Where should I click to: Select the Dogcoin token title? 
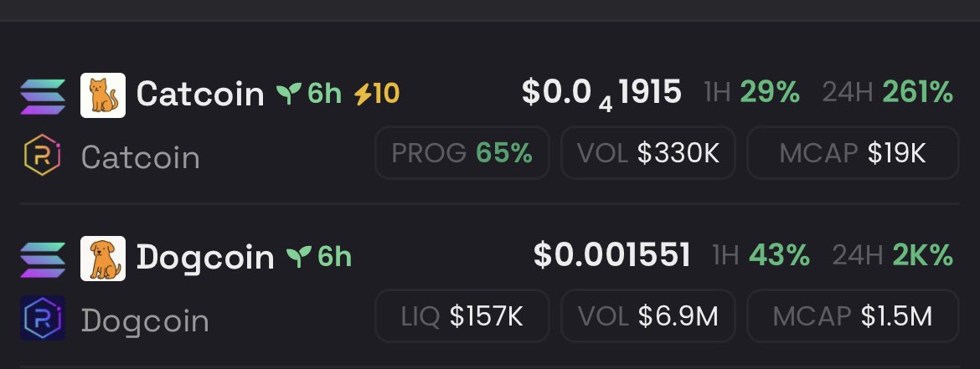(205, 258)
